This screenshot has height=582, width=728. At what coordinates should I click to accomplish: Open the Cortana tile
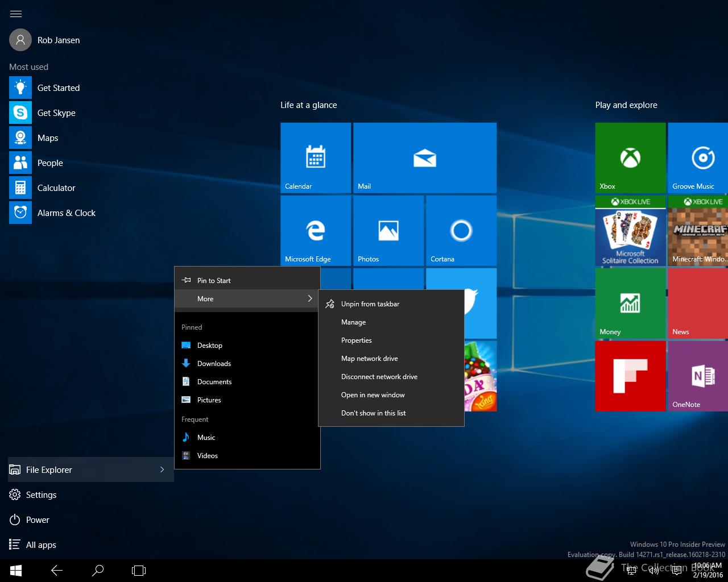pos(461,231)
